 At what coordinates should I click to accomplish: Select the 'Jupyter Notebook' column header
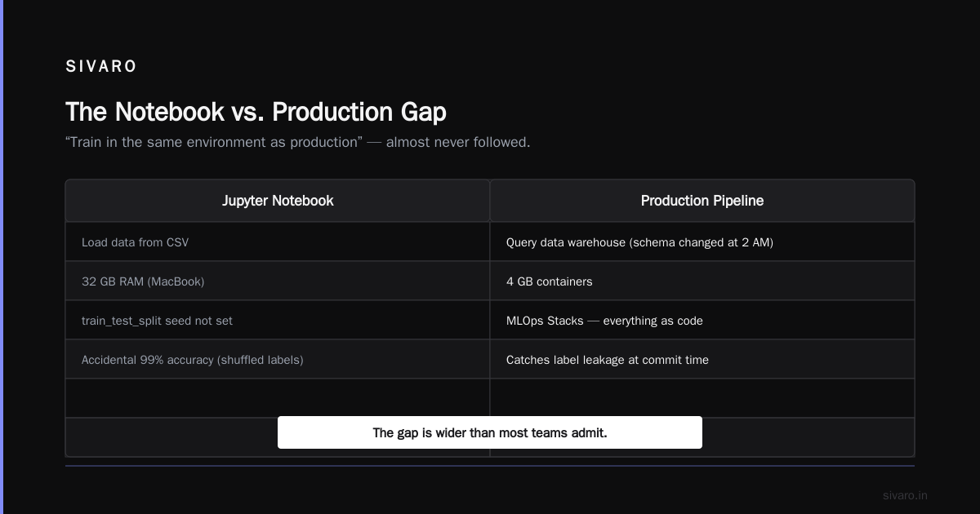pos(278,201)
